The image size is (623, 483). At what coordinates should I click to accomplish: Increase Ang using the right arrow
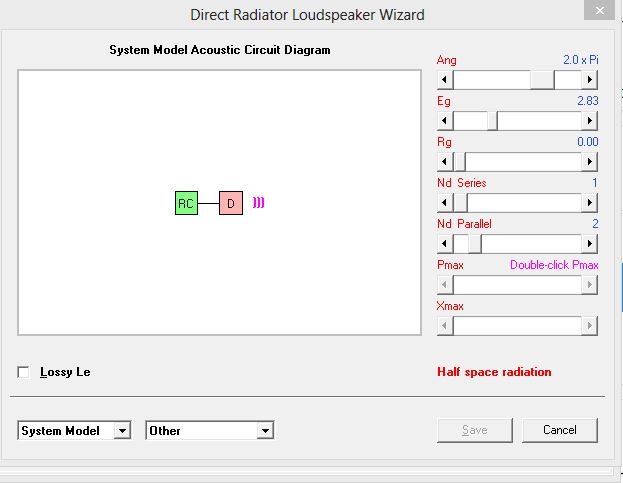590,80
